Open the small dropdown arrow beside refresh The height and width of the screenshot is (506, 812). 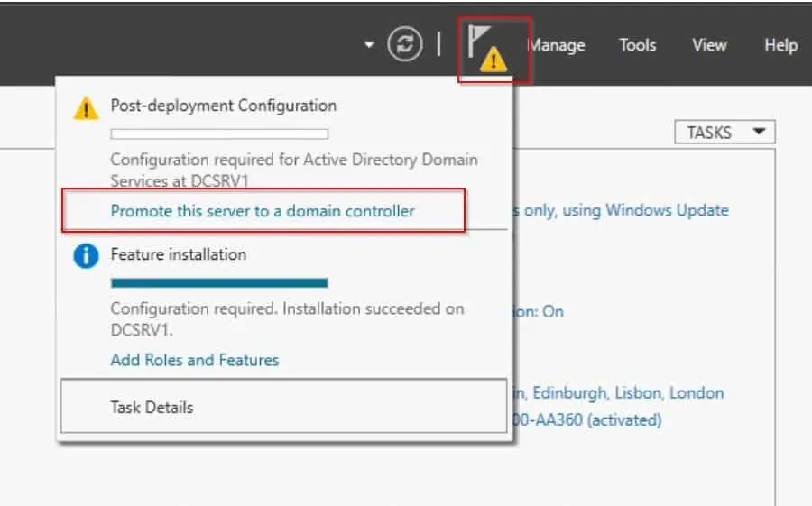369,45
